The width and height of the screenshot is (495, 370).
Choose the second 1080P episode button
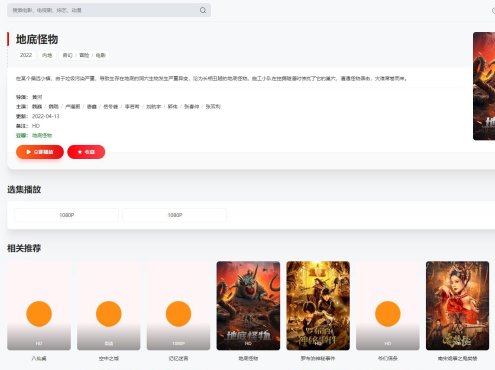tap(175, 215)
